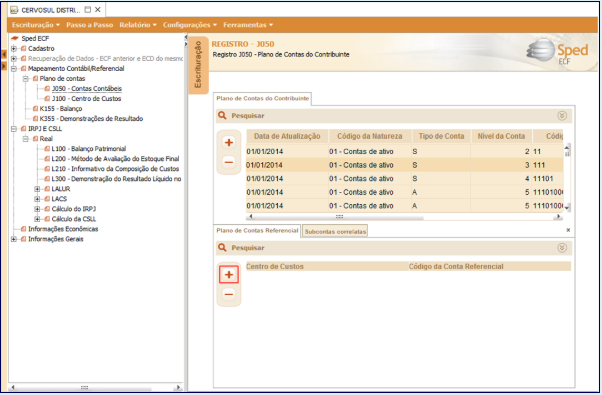Sort by Data de Atualização column header
602x395 pixels.
click(x=287, y=136)
